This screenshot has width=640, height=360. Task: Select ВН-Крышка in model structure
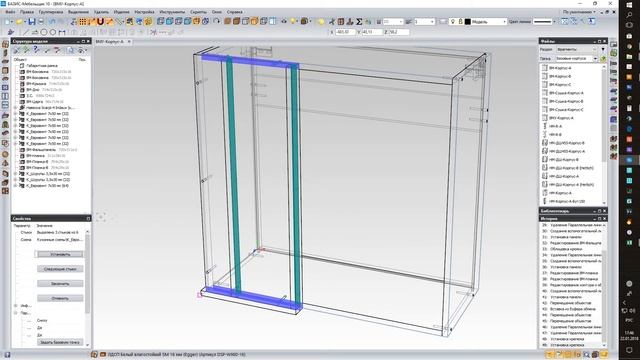[x=36, y=84]
